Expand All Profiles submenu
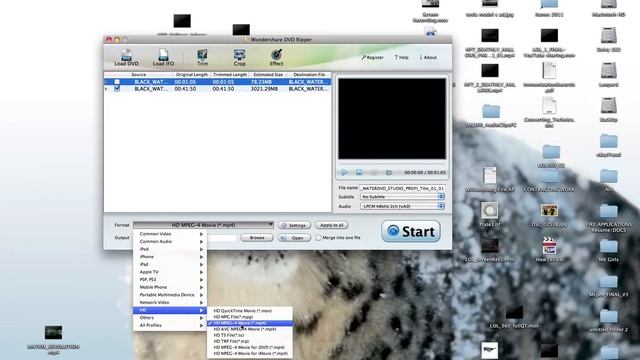 (x=170, y=325)
